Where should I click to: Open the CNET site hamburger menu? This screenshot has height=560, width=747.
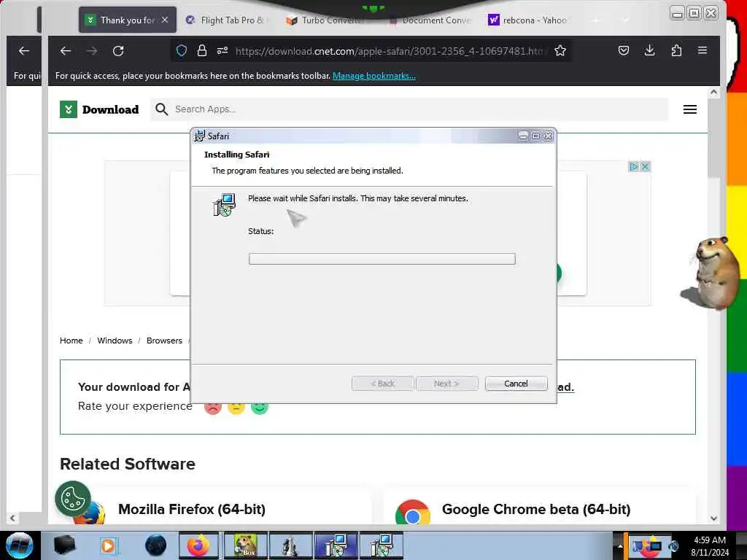[x=690, y=109]
